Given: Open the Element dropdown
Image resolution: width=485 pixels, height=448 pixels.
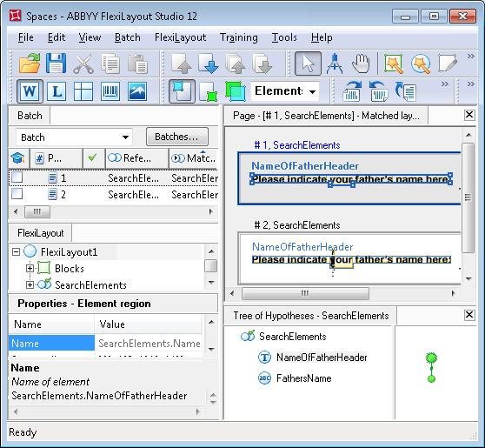Looking at the screenshot, I should click(x=285, y=91).
